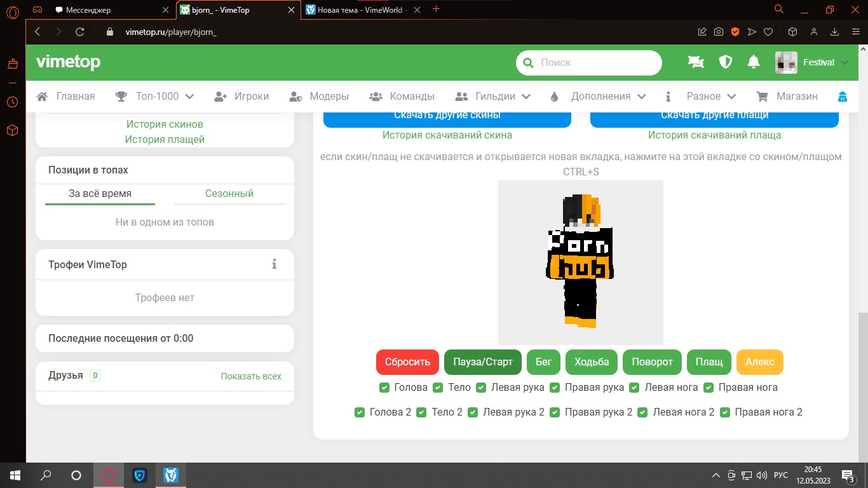Image resolution: width=868 pixels, height=488 pixels.
Task: Disable the Тело 2 layer checkbox
Action: [x=421, y=412]
